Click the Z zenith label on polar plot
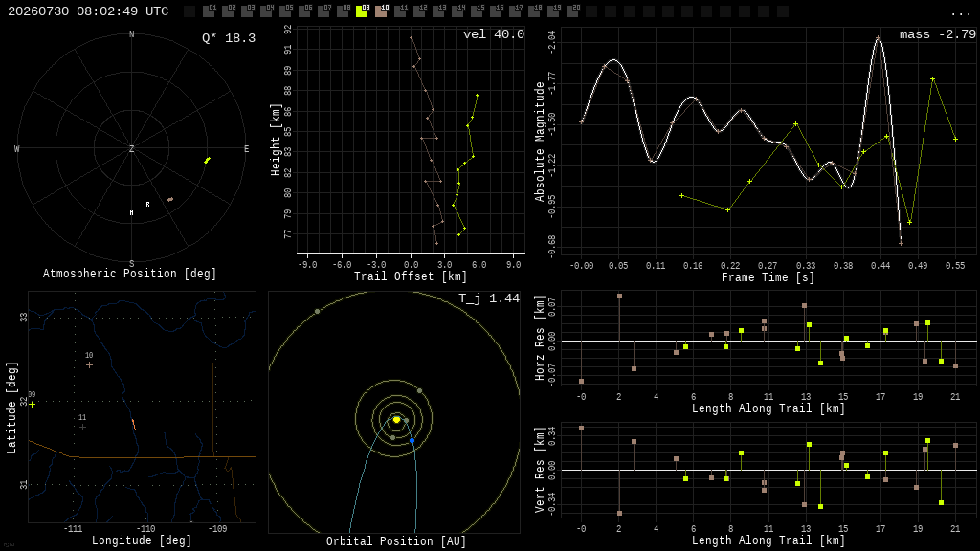 131,148
